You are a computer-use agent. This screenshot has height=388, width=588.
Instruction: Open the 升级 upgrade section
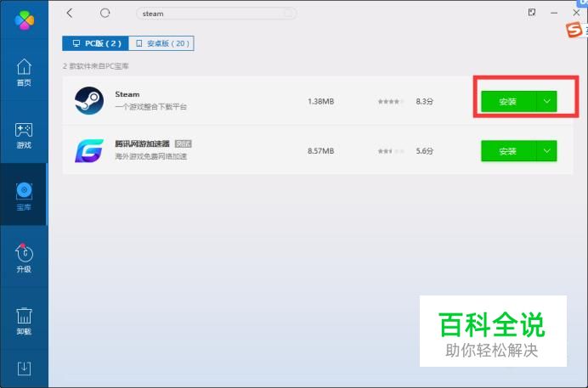click(x=24, y=258)
